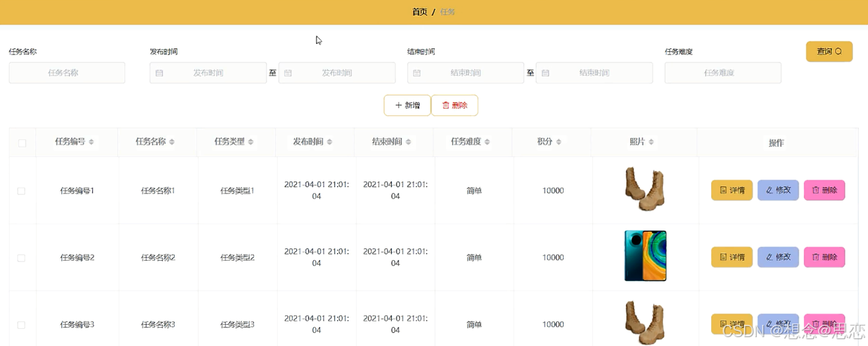Open the second 发布时间 date picker

coord(337,73)
